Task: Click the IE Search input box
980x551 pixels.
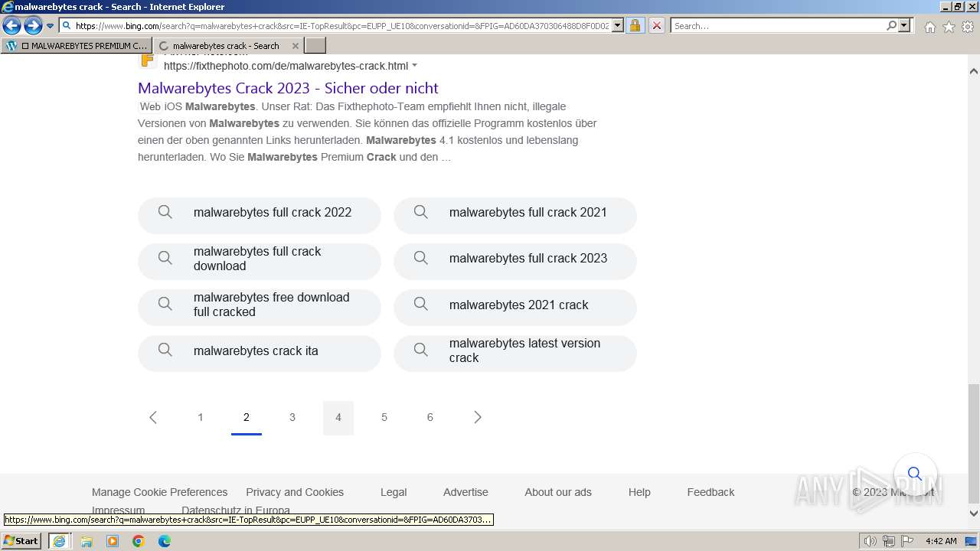Action: coord(778,25)
